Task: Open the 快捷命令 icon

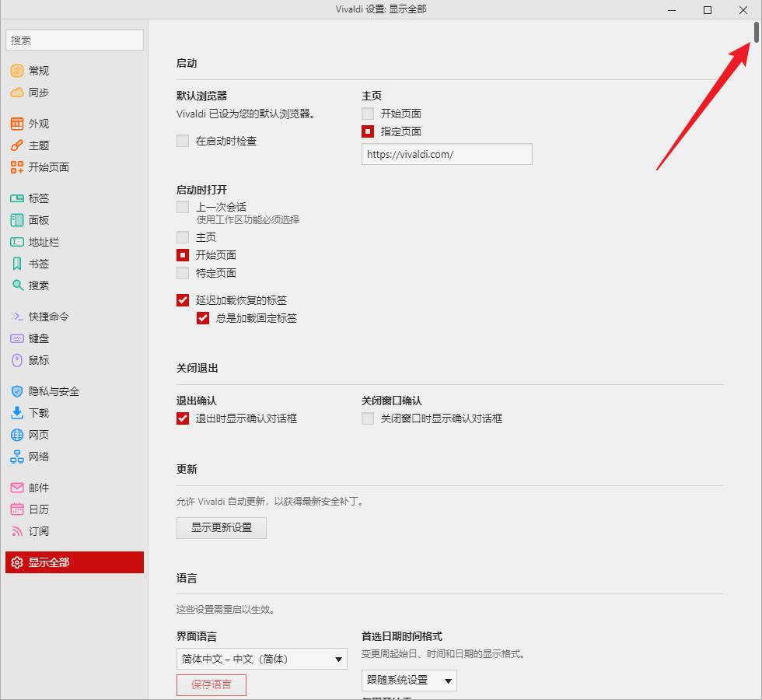Action: tap(17, 317)
